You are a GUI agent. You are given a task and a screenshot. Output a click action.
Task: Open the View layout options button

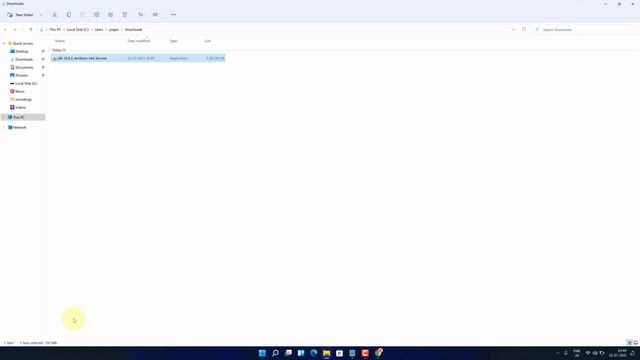coord(156,15)
